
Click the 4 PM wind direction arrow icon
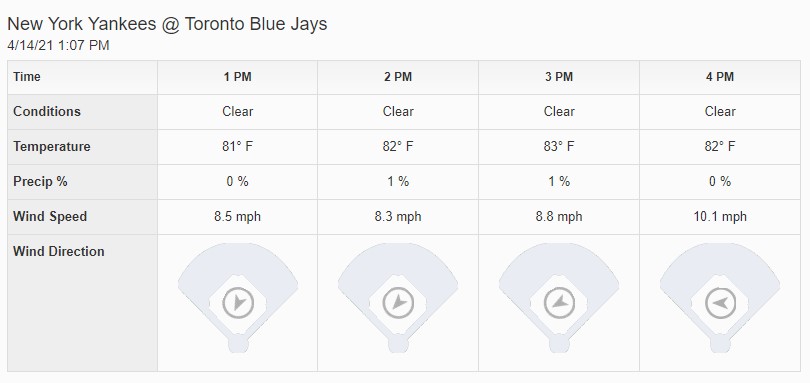[721, 303]
